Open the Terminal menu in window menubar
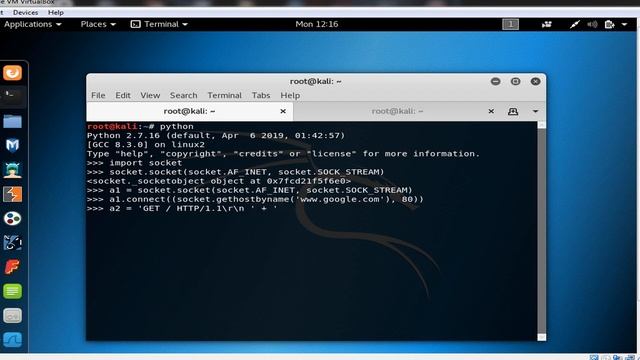Screen dimensions: 640x360 coord(224,95)
